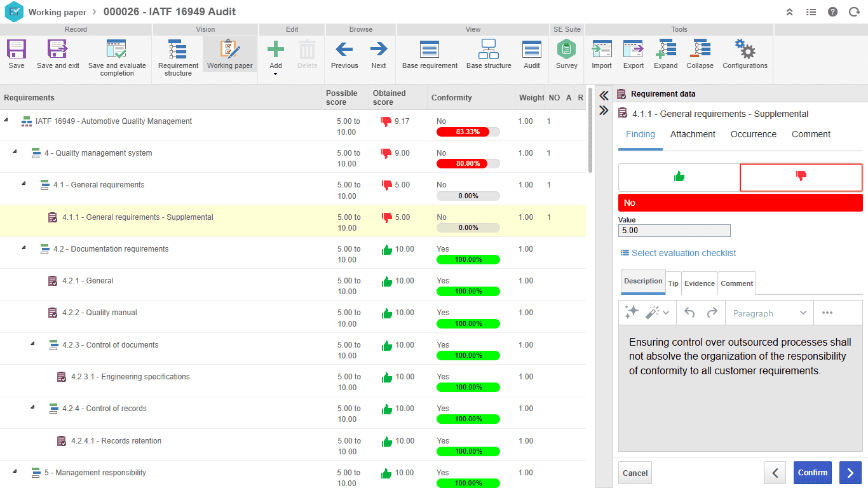Select the red thumbs-down nonconformity option
The width and height of the screenshot is (868, 488).
point(801,177)
